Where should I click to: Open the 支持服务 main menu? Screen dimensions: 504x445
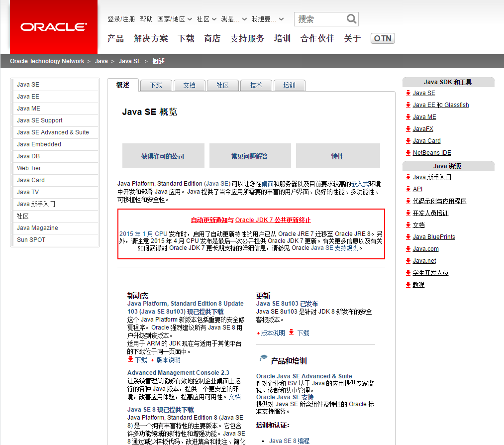[x=247, y=39]
